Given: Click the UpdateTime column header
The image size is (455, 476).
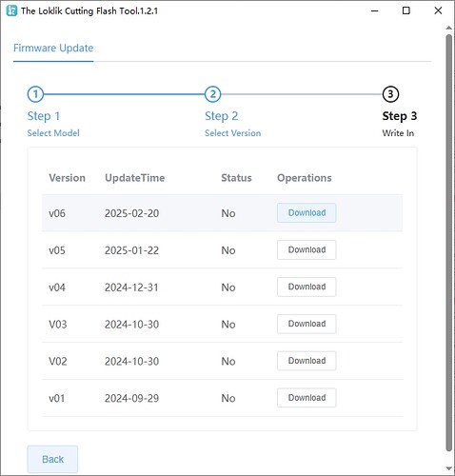Looking at the screenshot, I should coord(135,178).
